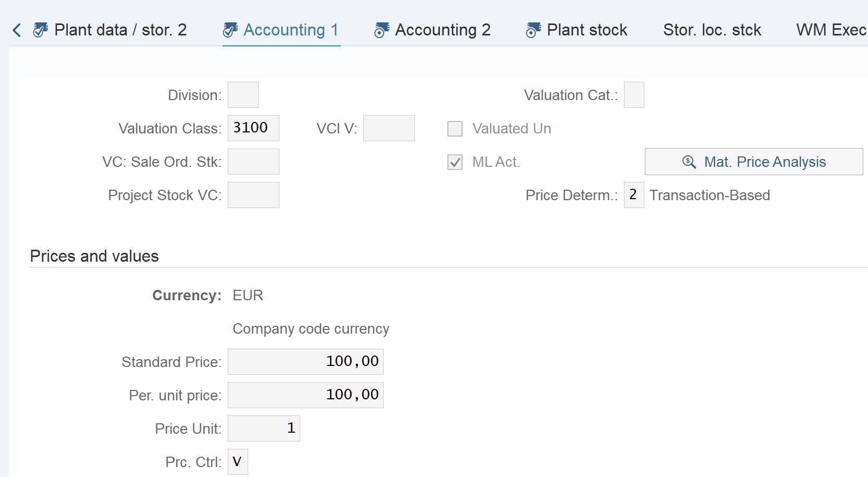868x477 pixels.
Task: Open the Plant data / stor. 2 tab
Action: (109, 30)
